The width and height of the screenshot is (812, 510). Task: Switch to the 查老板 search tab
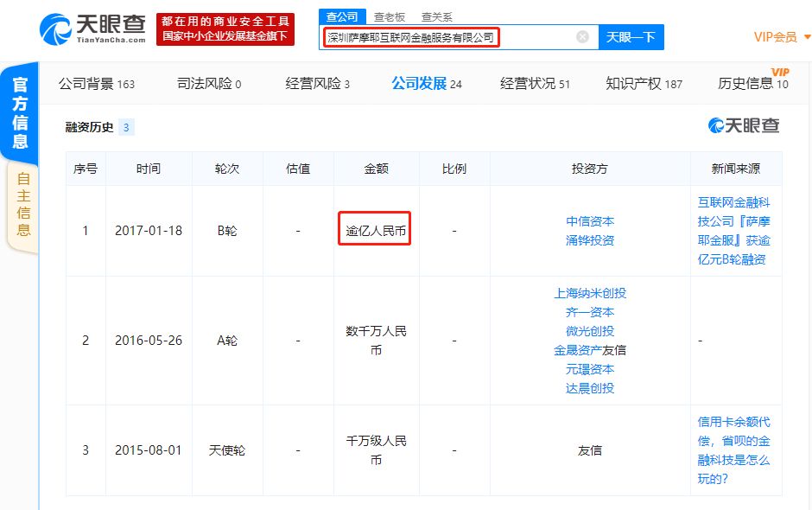pyautogui.click(x=390, y=17)
